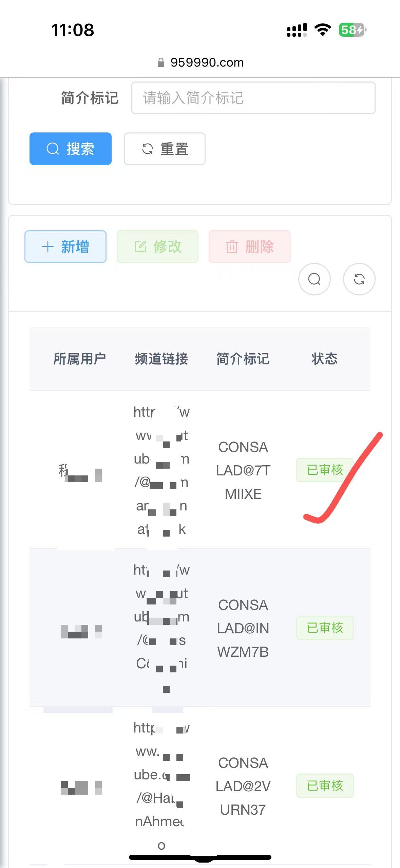The image size is (400, 868).
Task: Tap the Wi-Fi status icon
Action: 323,30
